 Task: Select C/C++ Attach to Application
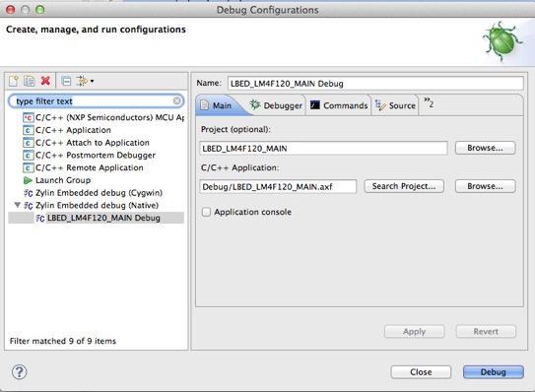(93, 143)
